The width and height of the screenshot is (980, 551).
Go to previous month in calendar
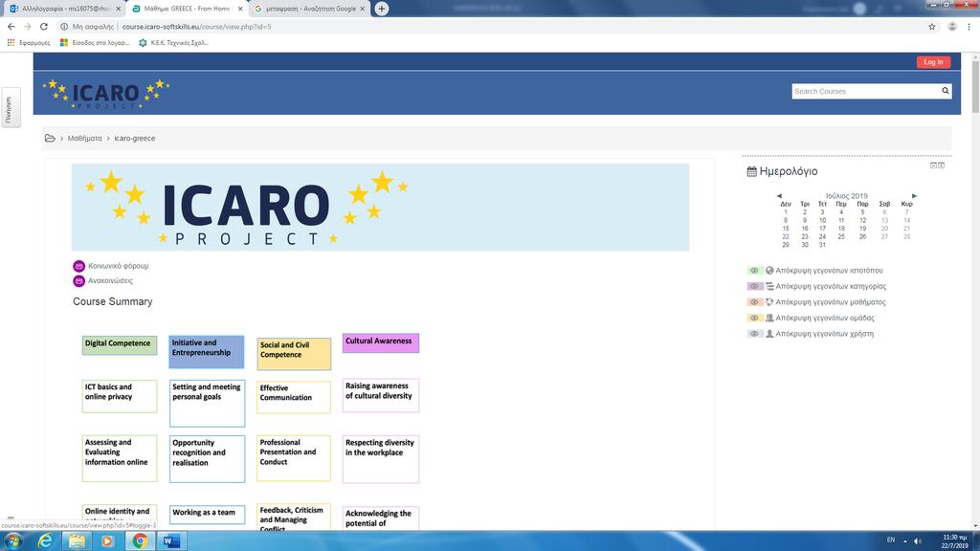[779, 196]
